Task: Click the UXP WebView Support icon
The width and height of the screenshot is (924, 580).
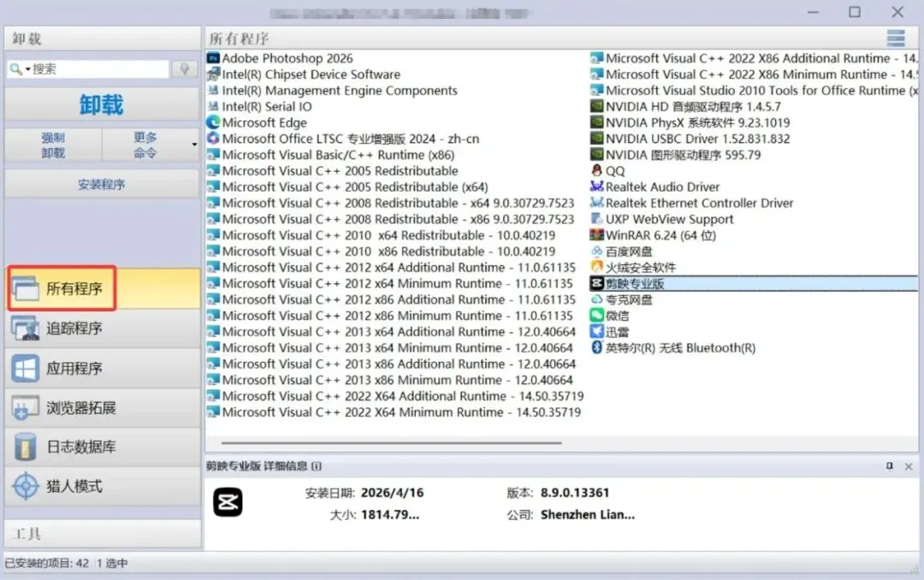Action: click(x=597, y=219)
